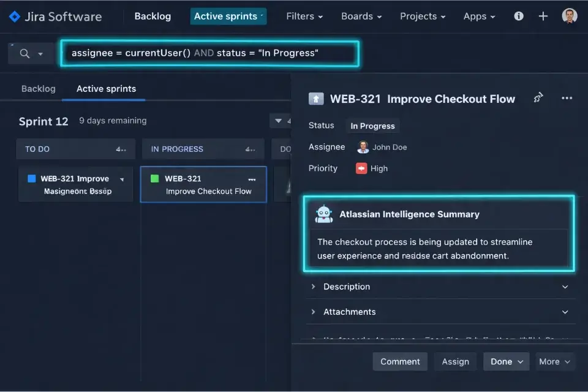Viewport: 588px width, 392px height.
Task: Open the search type dropdown arrow
Action: (40, 54)
